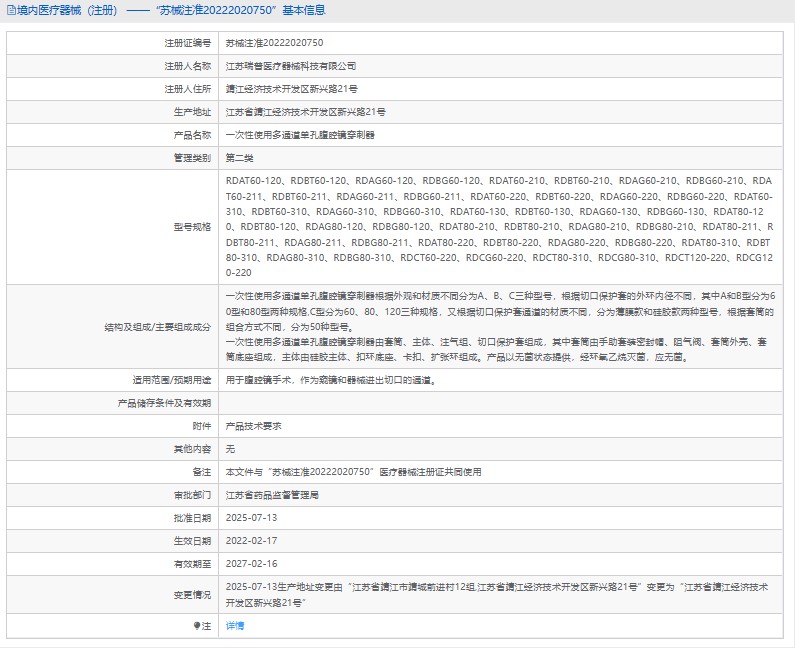Click the attachment value 产品技术要求

(253, 425)
